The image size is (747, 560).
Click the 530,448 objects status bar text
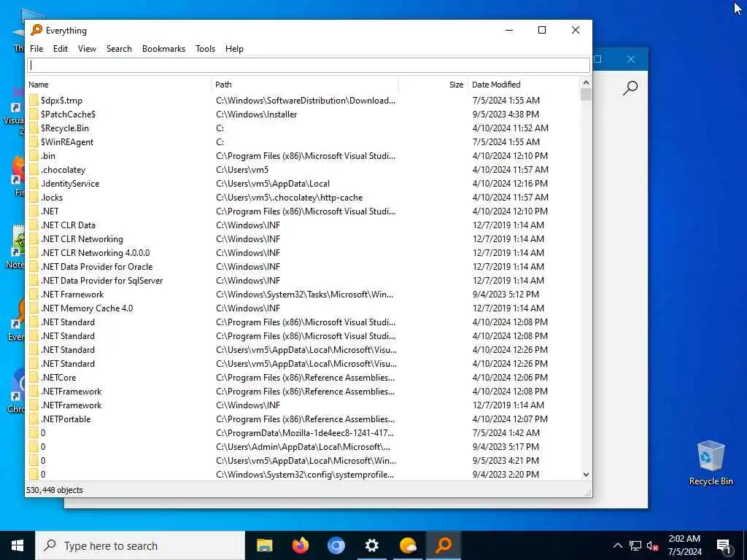[x=54, y=490]
